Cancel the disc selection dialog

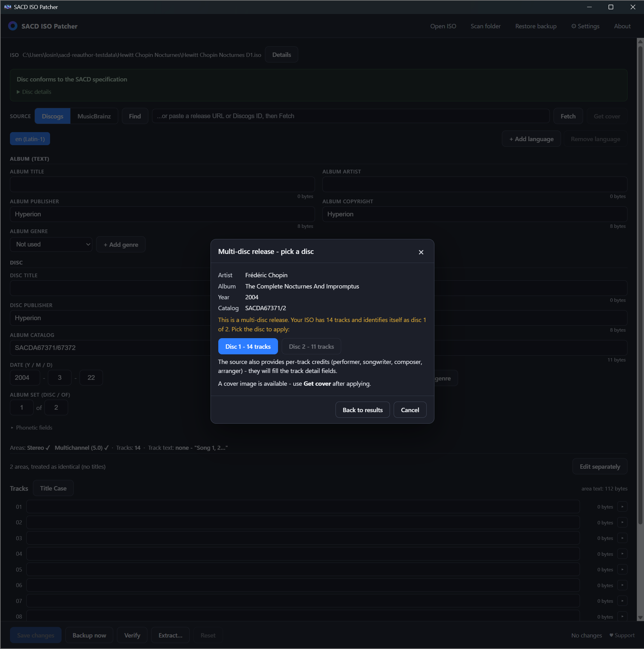pos(410,410)
